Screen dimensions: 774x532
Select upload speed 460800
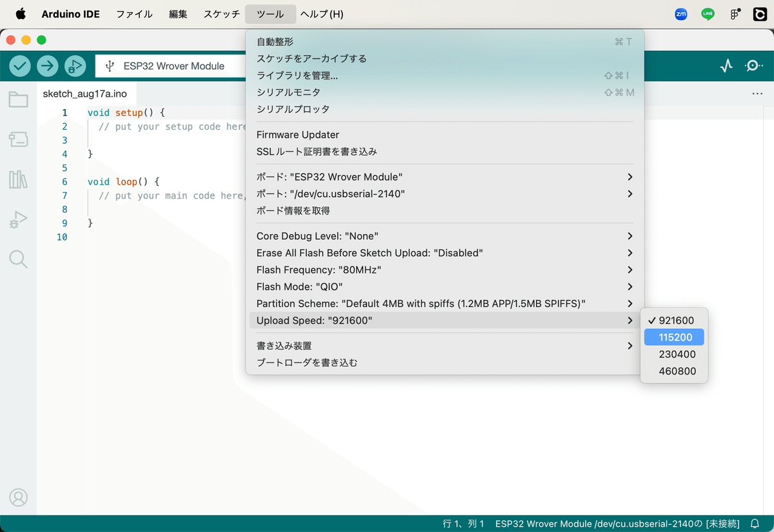[x=674, y=371]
